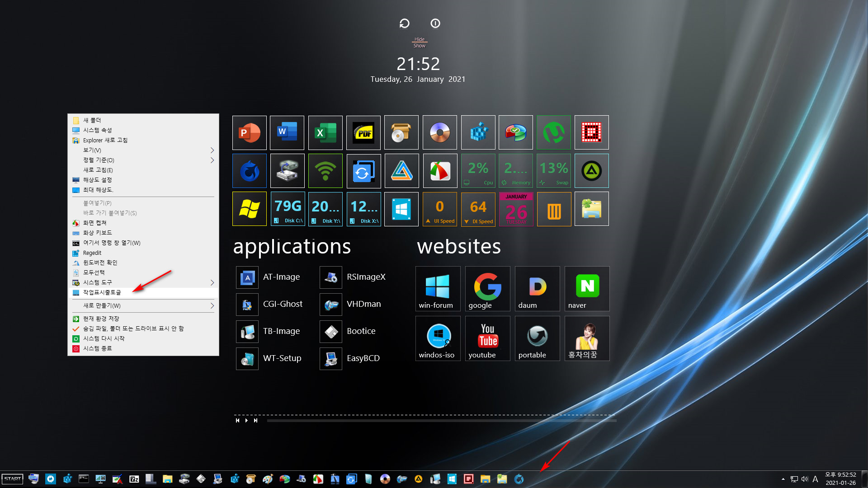Click the taskbar clock
The height and width of the screenshot is (488, 868).
[x=840, y=479]
